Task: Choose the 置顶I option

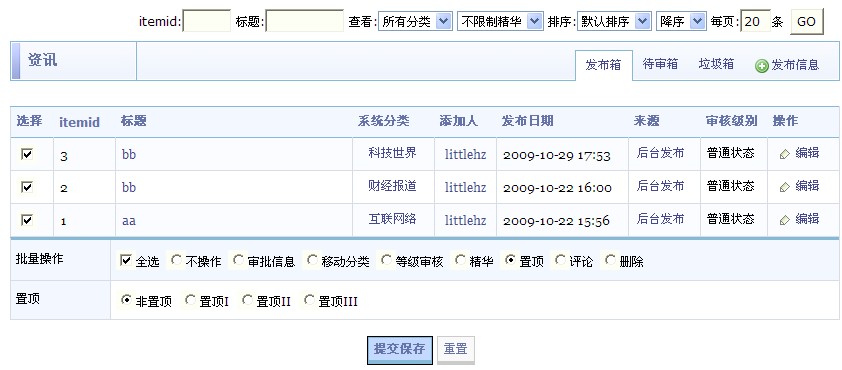Action: (x=190, y=300)
